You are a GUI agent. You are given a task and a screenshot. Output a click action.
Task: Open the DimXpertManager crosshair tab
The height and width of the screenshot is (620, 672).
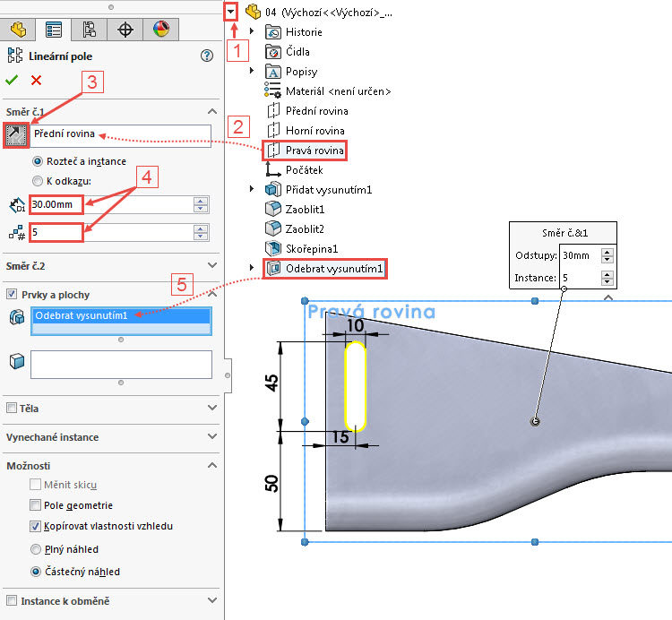125,30
